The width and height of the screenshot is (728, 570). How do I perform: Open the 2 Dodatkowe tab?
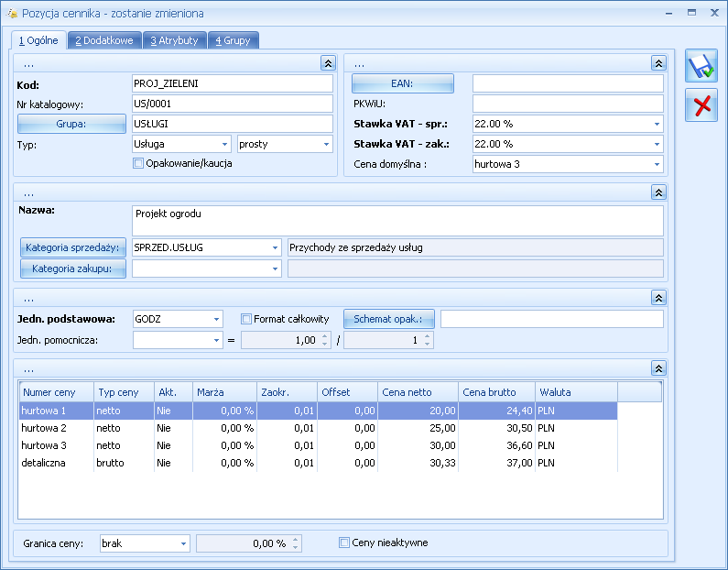click(104, 40)
